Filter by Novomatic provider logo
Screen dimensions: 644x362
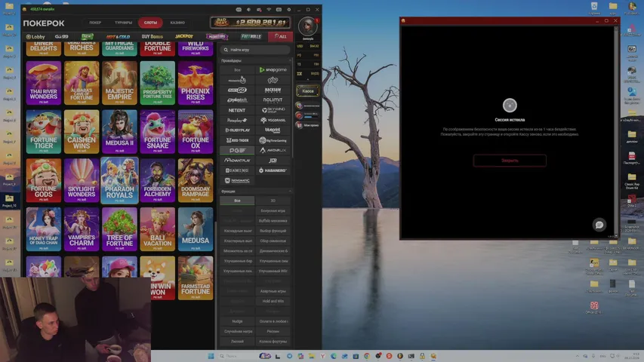237,180
